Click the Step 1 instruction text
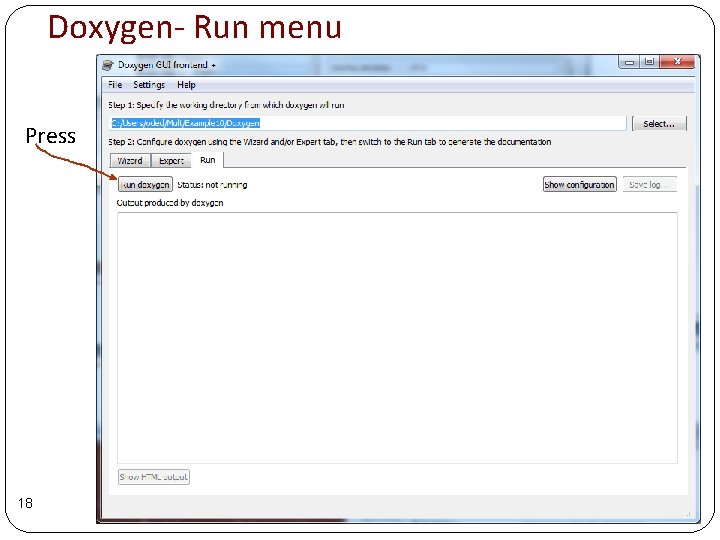The image size is (720, 540). (x=226, y=105)
